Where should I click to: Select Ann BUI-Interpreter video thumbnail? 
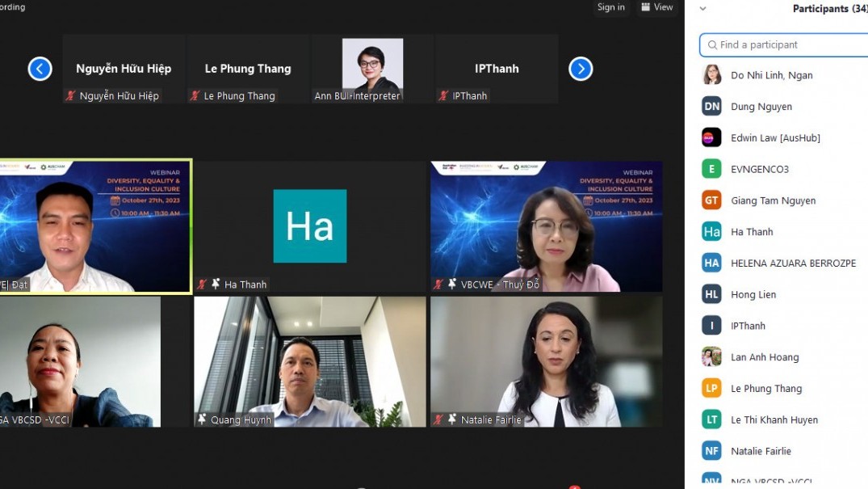pyautogui.click(x=372, y=68)
